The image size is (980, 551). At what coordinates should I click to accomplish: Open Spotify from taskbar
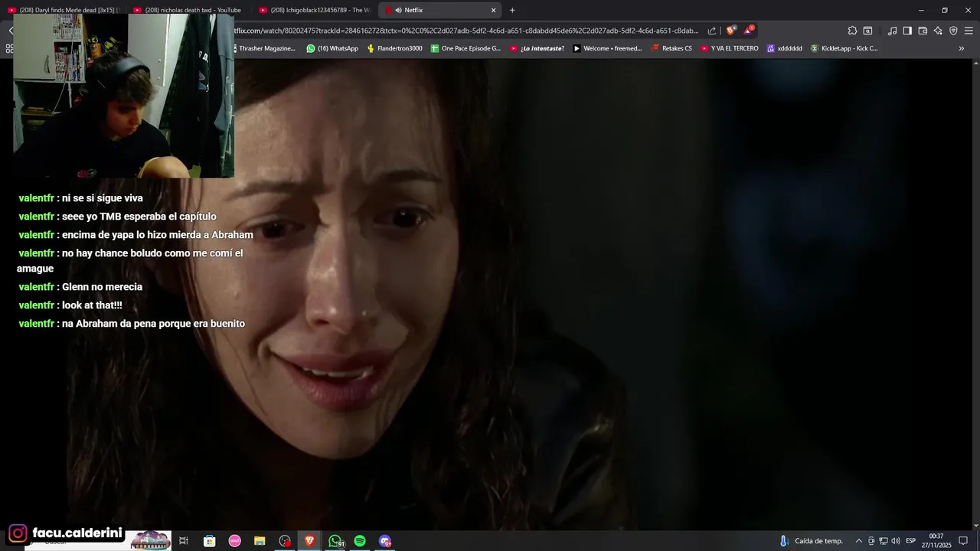click(x=360, y=541)
